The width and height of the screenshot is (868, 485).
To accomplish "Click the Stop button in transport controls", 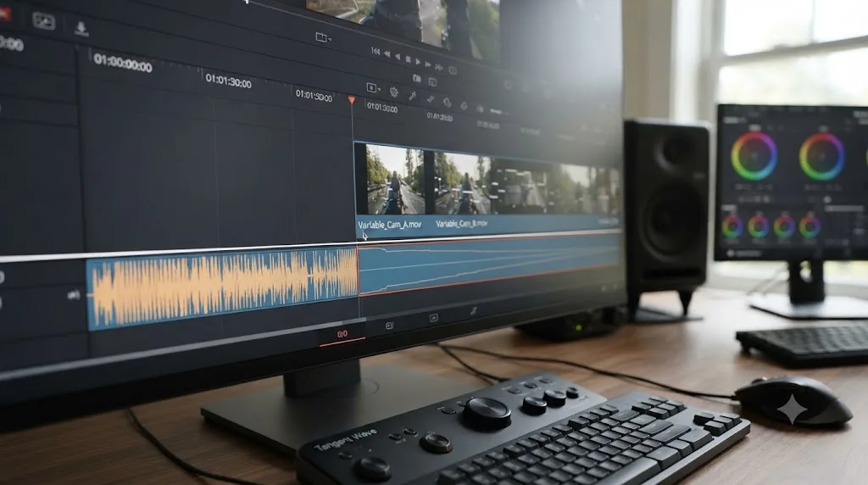I will [x=408, y=59].
